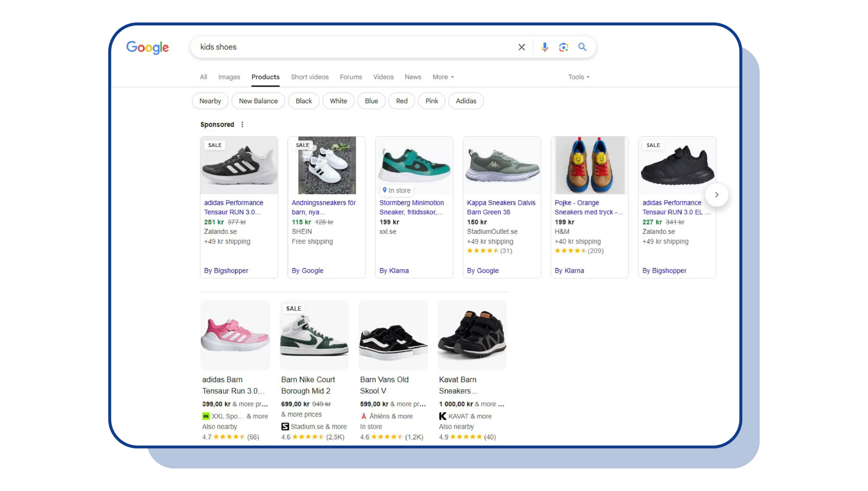Click By Bigshopper under the 251 kr shoe
Image resolution: width=868 pixels, height=491 pixels.
(226, 271)
